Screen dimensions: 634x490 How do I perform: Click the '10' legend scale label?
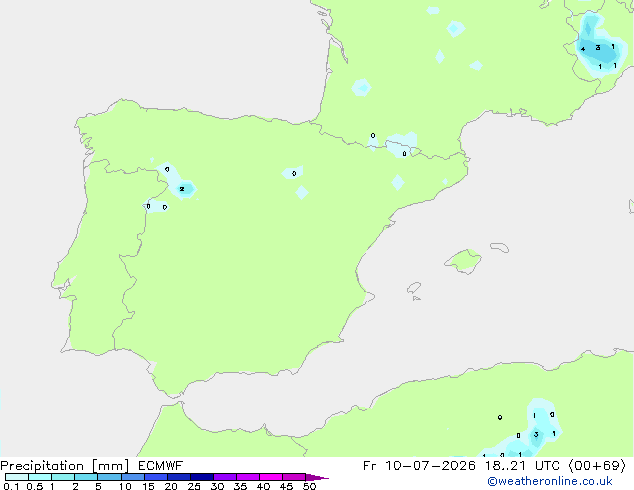point(125,486)
